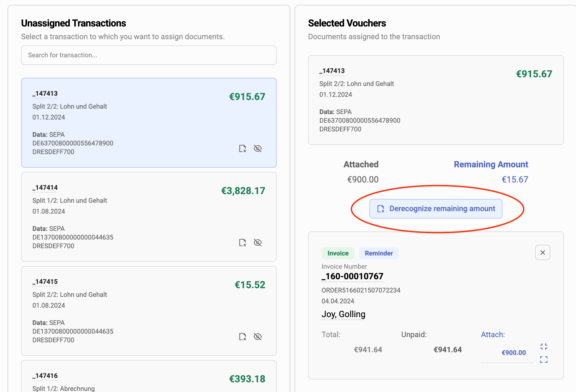Screen dimensions: 576x392
Task: Click _147413 ID in Selected Vouchers card
Action: tap(332, 71)
